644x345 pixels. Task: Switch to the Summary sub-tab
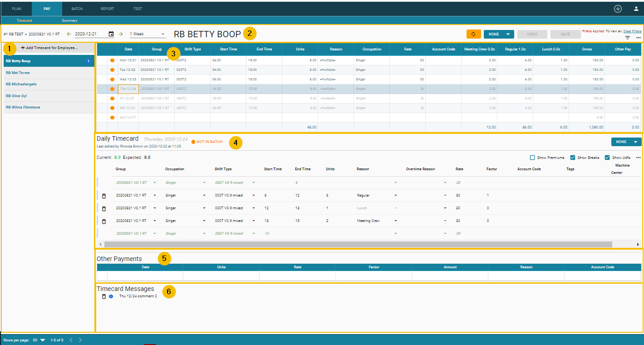pos(70,20)
